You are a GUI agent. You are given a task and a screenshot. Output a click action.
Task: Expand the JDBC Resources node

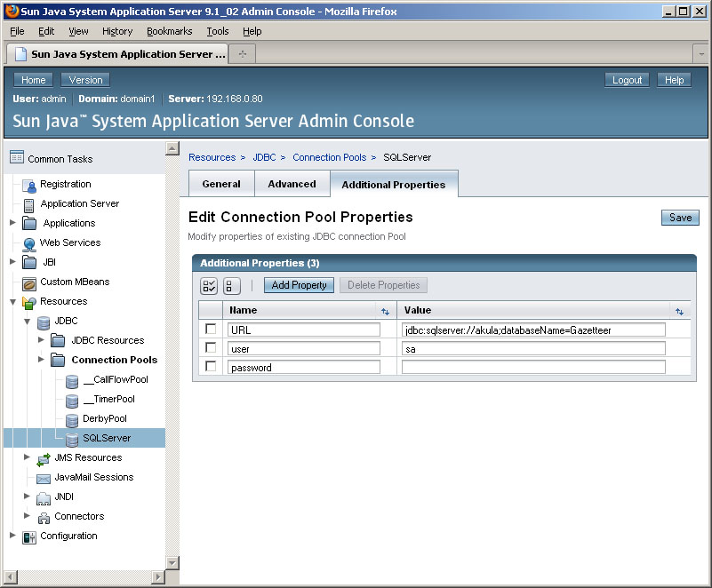[x=41, y=339]
